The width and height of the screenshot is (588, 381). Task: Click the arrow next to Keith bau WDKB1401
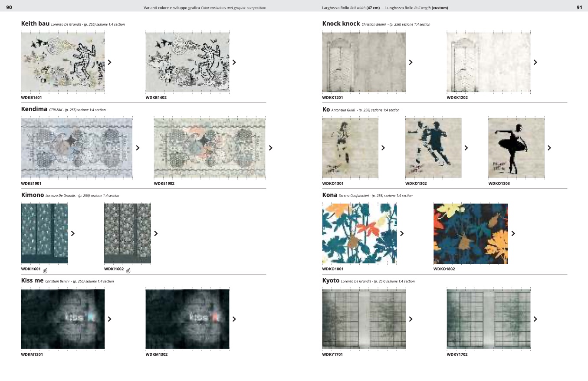pyautogui.click(x=109, y=62)
